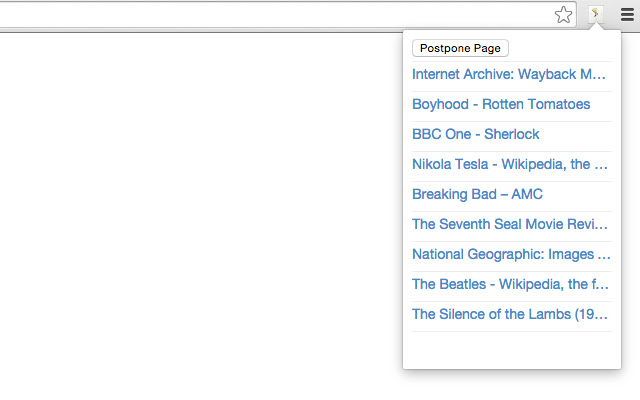The width and height of the screenshot is (640, 400).
Task: Star the current page in the omnibox
Action: click(564, 14)
